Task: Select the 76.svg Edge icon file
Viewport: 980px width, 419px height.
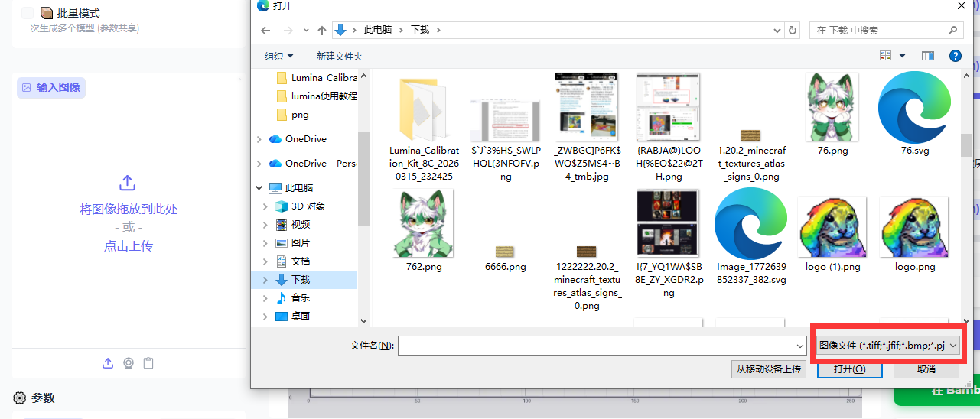Action: click(915, 114)
